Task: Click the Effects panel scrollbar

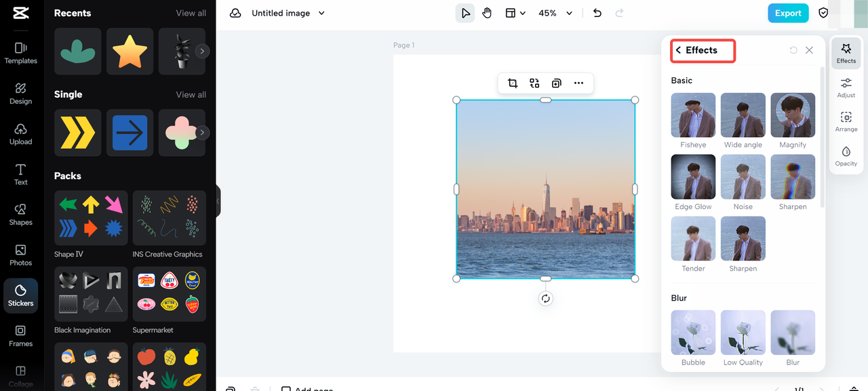Action: 823,136
